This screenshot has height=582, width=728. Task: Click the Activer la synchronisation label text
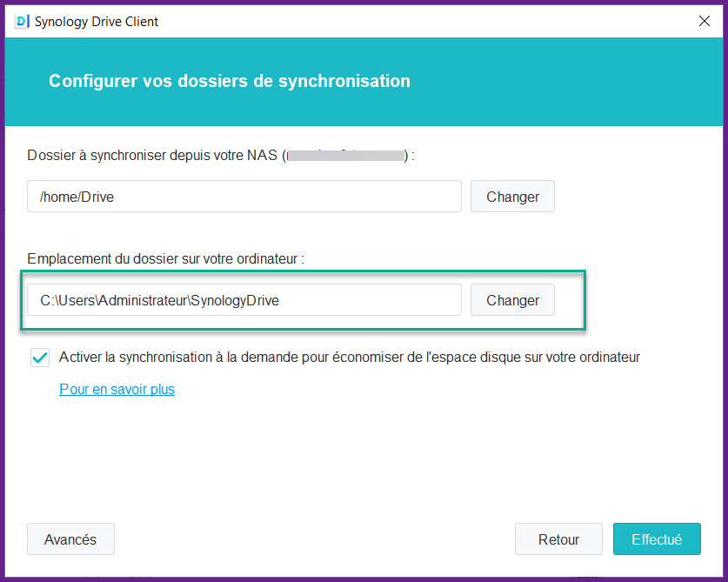point(350,358)
